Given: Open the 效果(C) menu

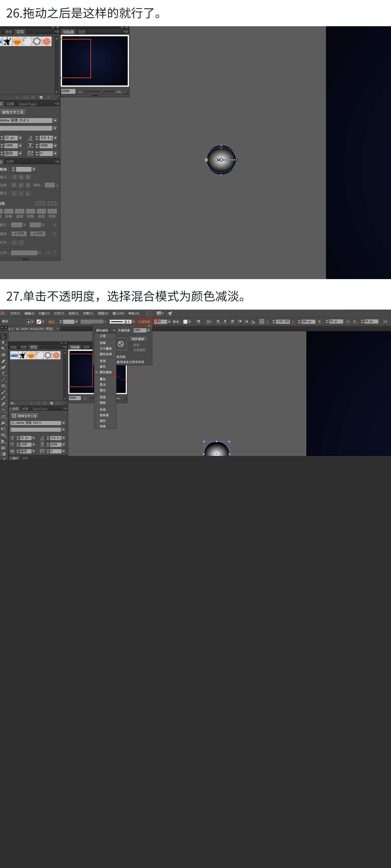Looking at the screenshot, I should (x=88, y=313).
